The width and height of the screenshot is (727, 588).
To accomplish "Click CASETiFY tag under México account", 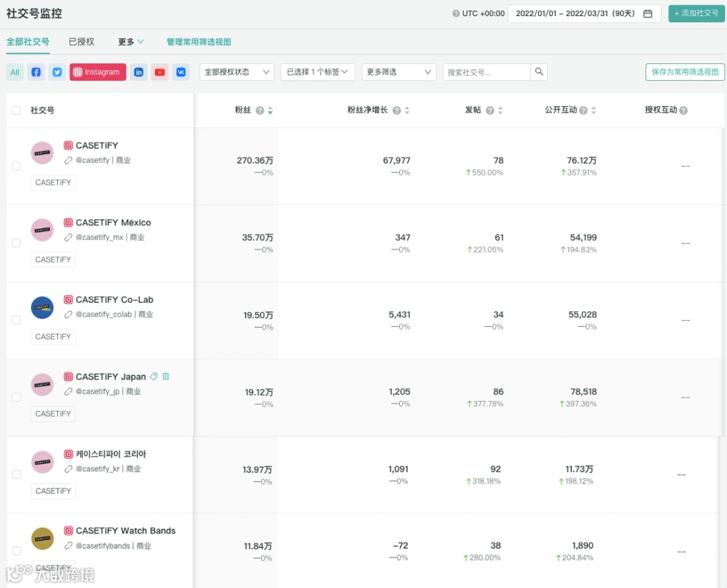I will tap(53, 260).
